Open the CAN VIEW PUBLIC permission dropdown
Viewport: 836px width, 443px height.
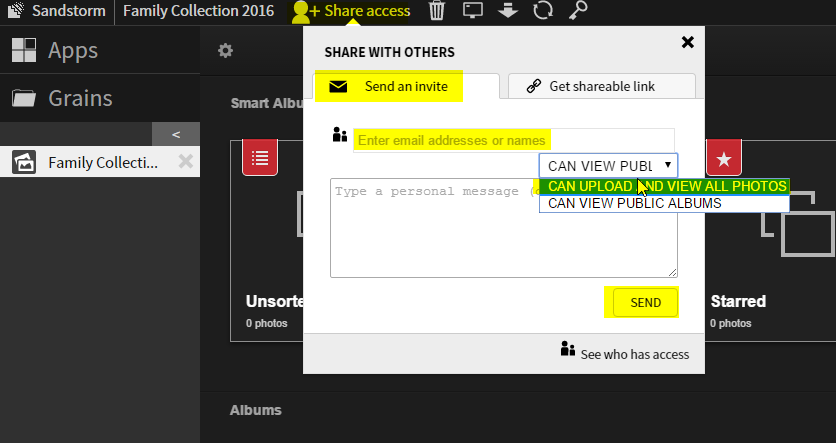[x=608, y=165]
